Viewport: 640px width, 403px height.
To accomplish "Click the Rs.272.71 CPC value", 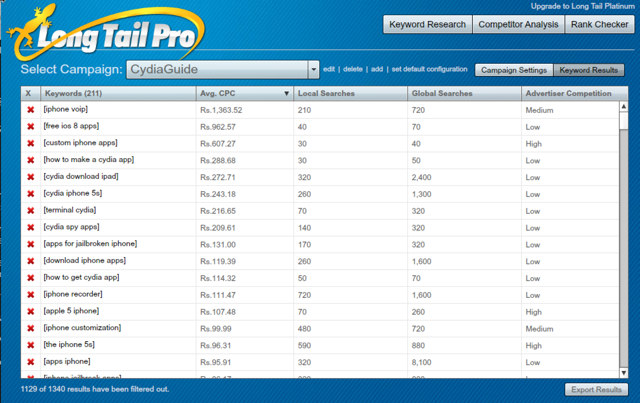I will [x=218, y=178].
